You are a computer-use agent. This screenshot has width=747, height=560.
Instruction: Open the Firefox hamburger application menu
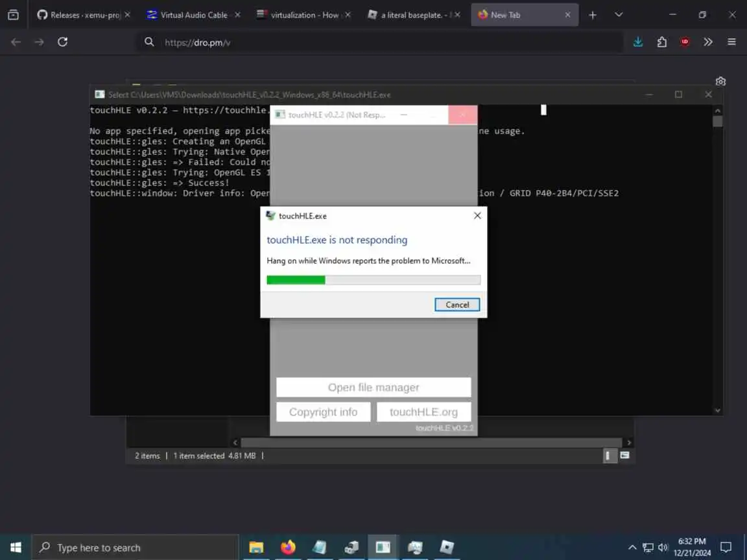click(x=731, y=42)
